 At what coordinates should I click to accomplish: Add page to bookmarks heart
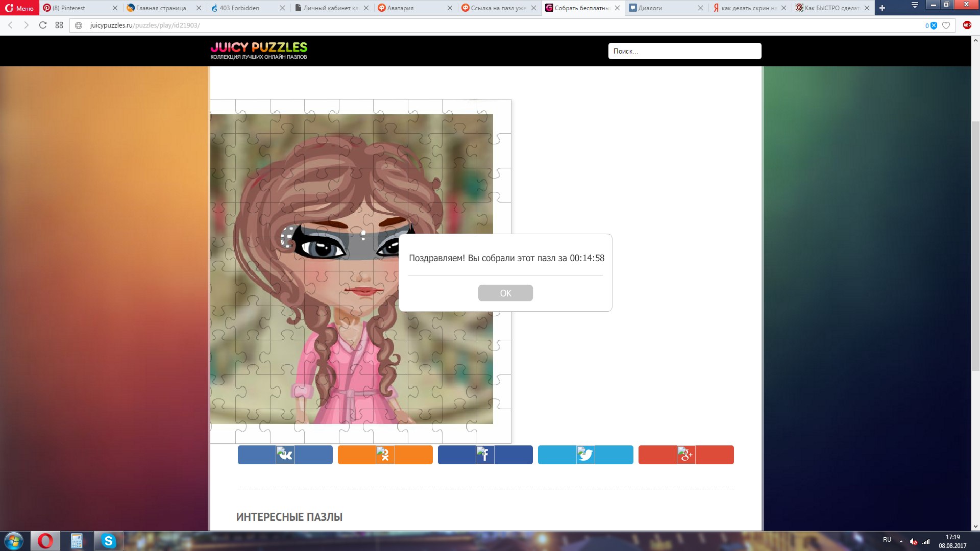[946, 26]
